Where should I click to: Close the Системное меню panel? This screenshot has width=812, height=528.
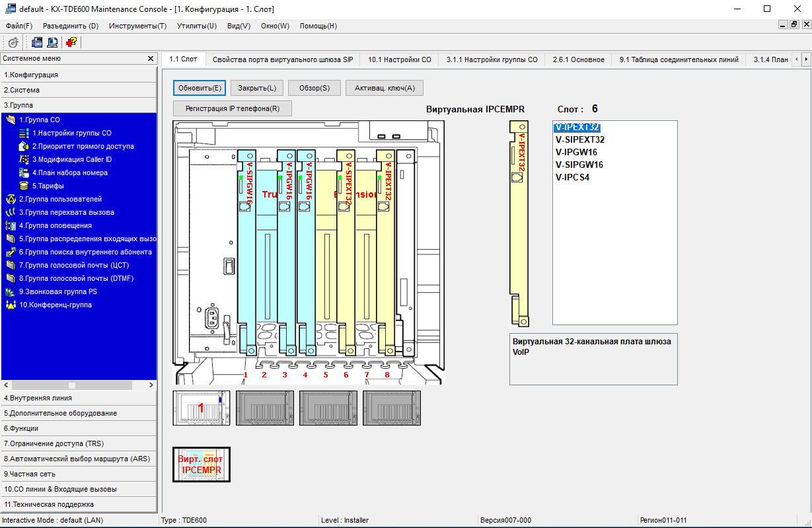(151, 59)
